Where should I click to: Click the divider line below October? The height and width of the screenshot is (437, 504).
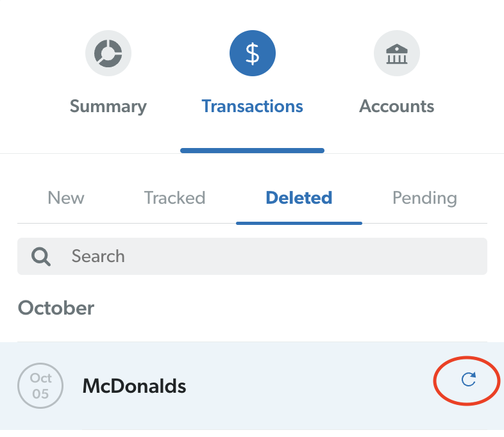(252, 342)
